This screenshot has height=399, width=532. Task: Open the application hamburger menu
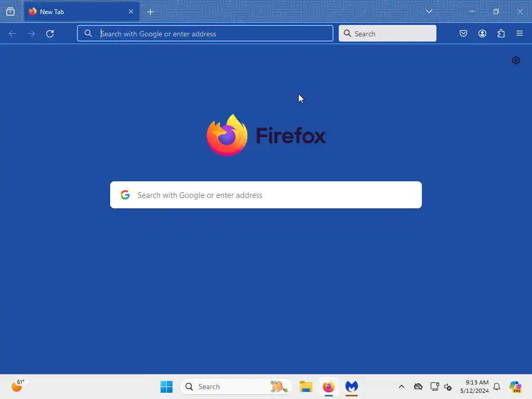click(519, 33)
